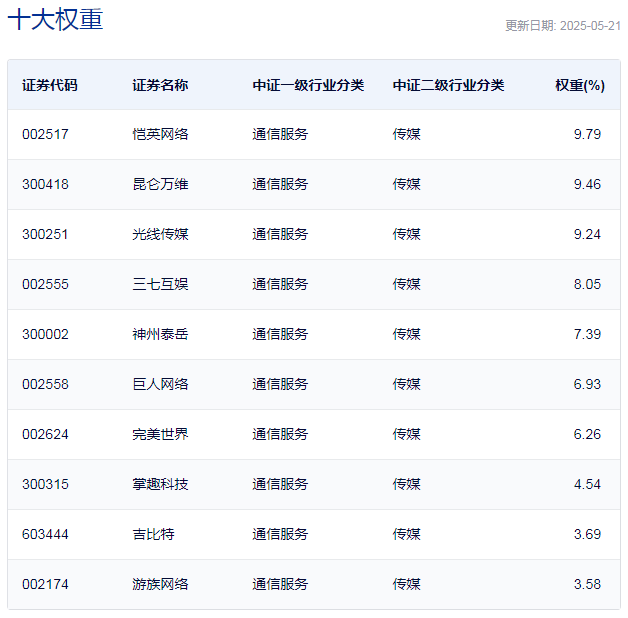Screen dimensions: 628x618
Task: Click the 中证二级行业分类 column header
Action: point(448,85)
